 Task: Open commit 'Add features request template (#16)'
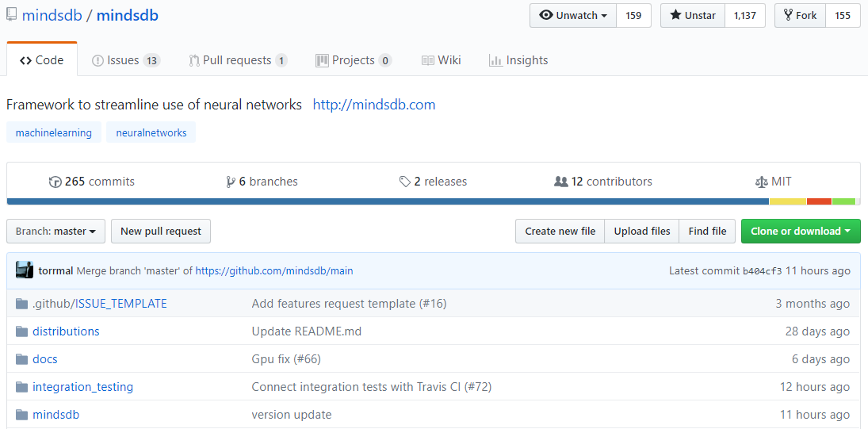(349, 304)
